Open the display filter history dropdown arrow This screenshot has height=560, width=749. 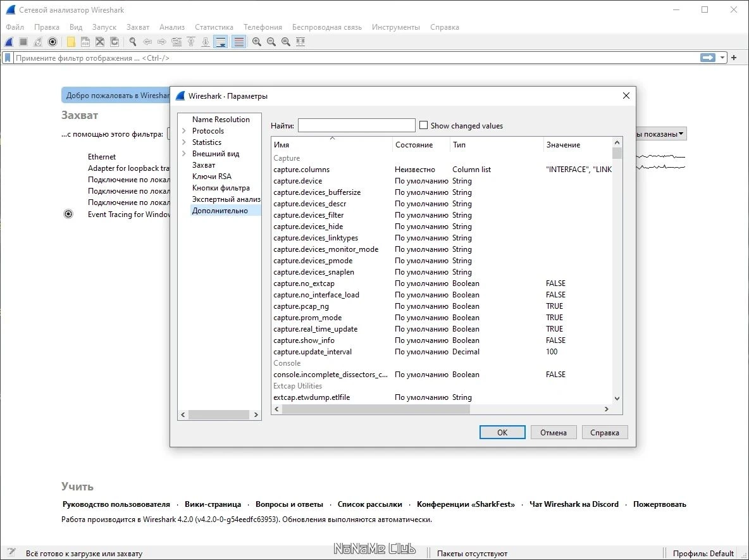tap(722, 58)
